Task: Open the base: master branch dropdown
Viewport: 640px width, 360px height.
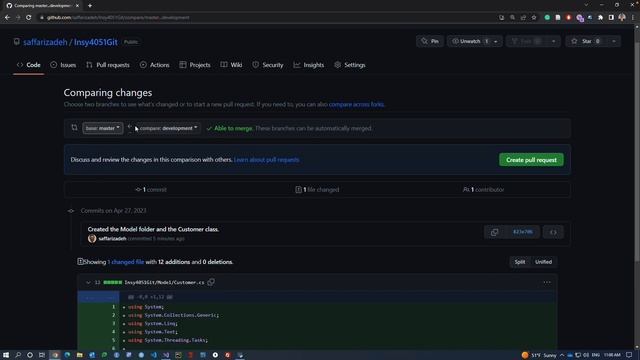Action: [x=102, y=128]
